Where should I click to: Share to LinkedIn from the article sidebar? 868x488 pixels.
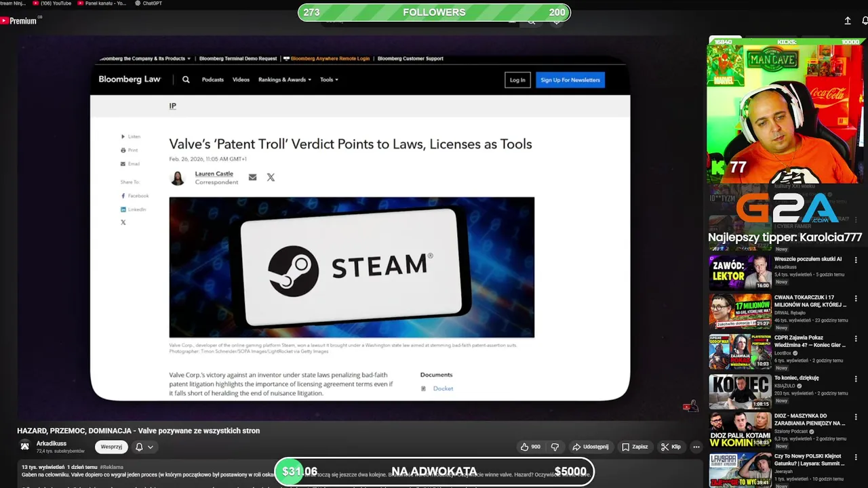133,209
